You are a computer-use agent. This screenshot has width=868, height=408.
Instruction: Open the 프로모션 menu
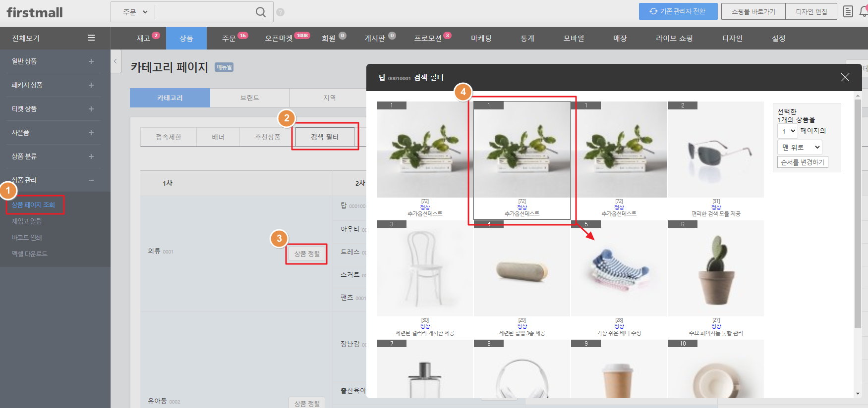(428, 38)
